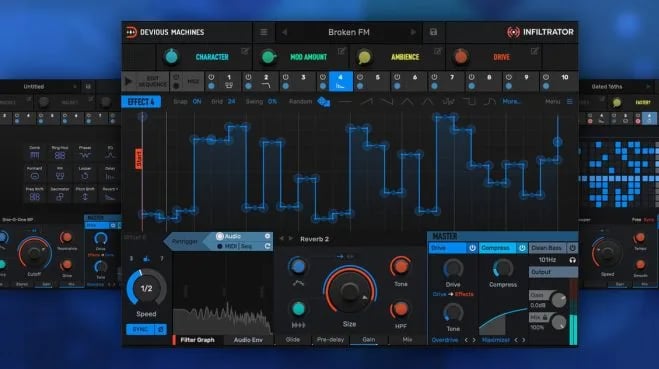Select Audio retrigger radio option
This screenshot has width=659, height=369.
coord(220,236)
